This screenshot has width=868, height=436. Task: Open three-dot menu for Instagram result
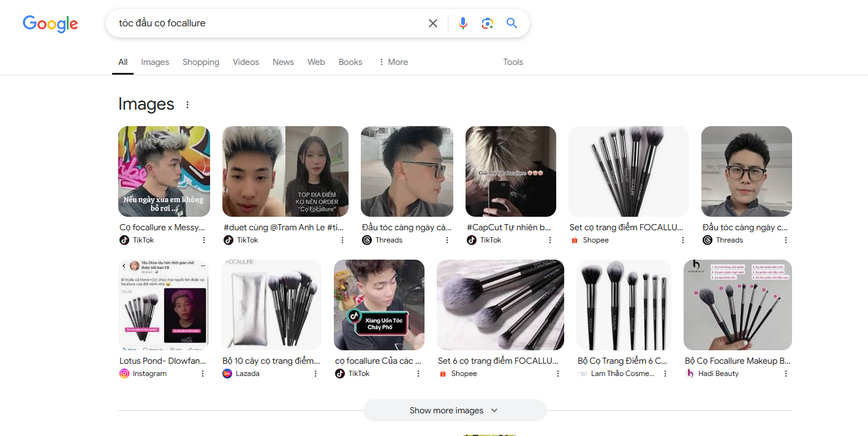[203, 374]
